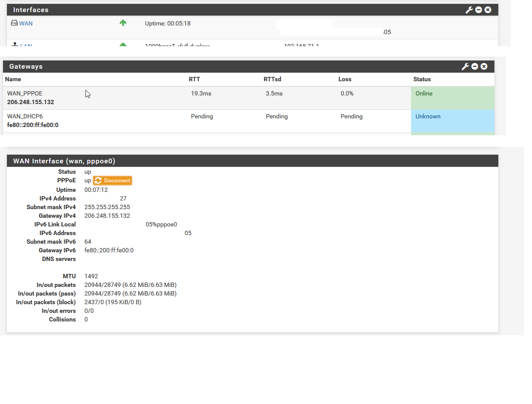The height and width of the screenshot is (404, 532).
Task: Click the Online status cell
Action: 452,98
